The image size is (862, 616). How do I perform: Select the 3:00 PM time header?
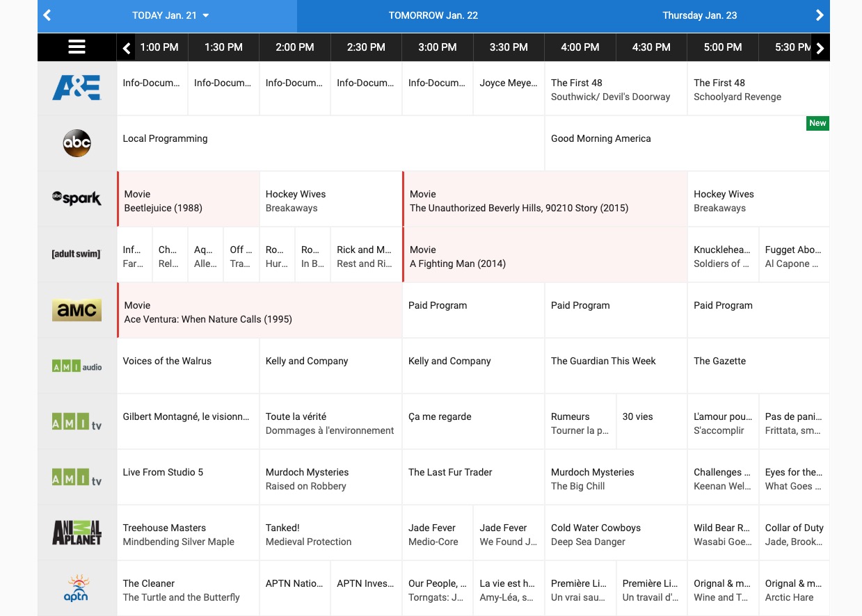438,47
